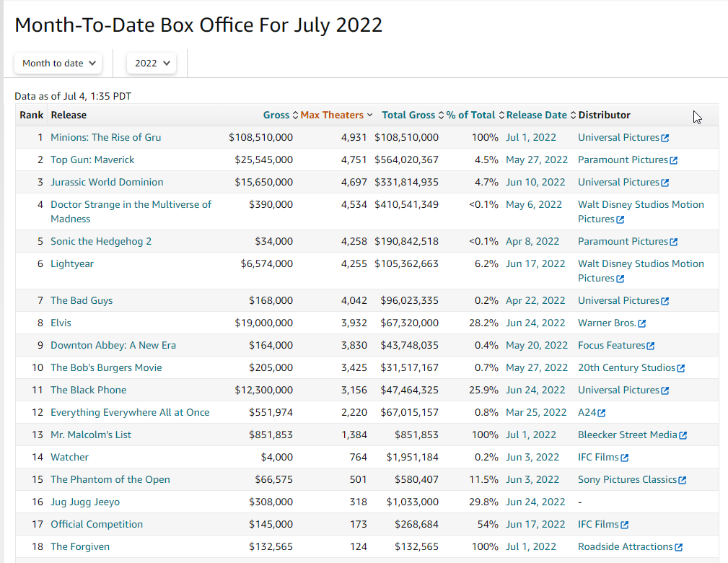
Task: Open Roadside Attractions external link icon
Action: 679,547
